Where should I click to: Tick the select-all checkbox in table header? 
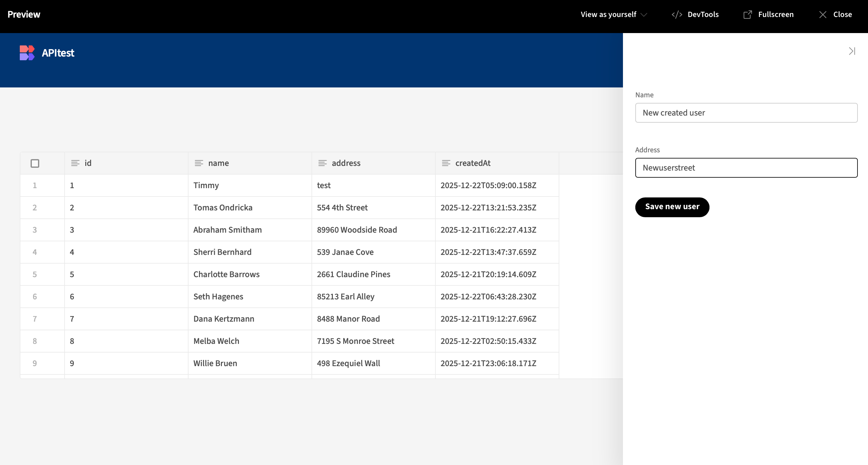[35, 163]
